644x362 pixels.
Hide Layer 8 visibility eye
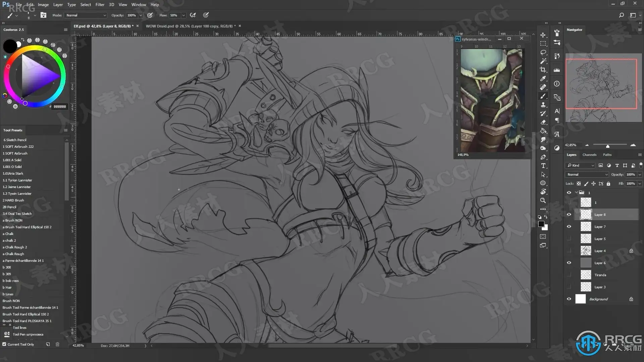pos(569,215)
